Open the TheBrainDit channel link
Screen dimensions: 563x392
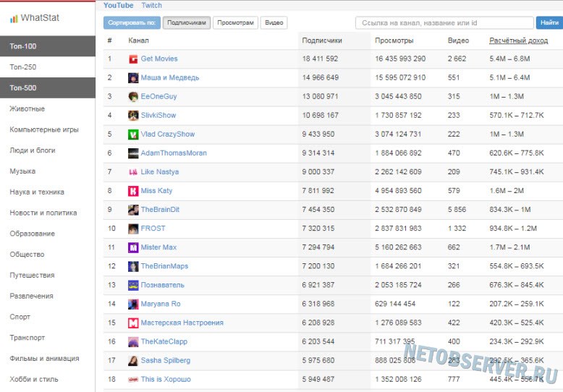pyautogui.click(x=160, y=210)
